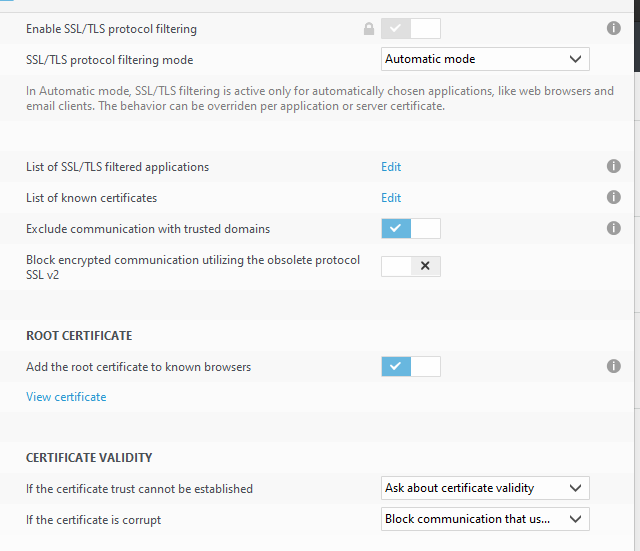Click the lock icon beside SSL/TLS filtering toggle
The width and height of the screenshot is (640, 551).
(369, 29)
